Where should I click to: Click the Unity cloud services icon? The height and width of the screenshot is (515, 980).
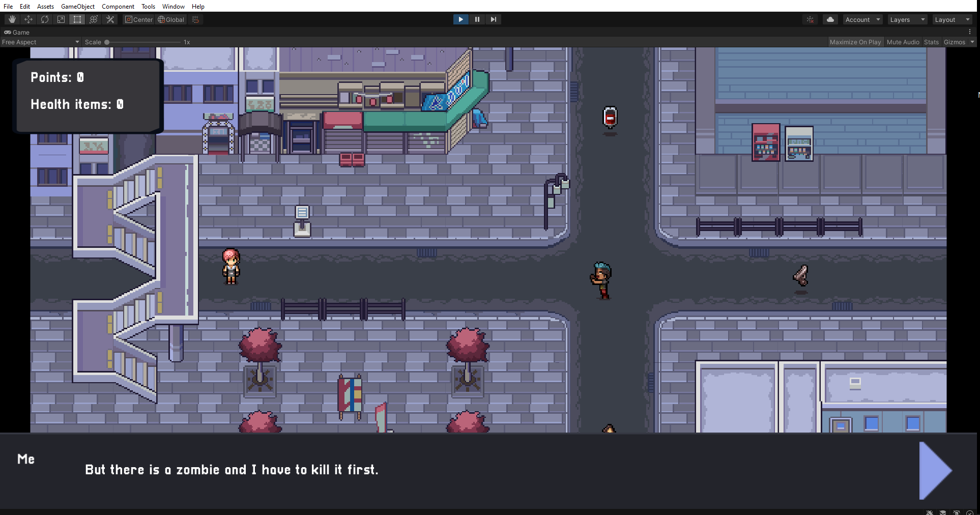[x=830, y=19]
